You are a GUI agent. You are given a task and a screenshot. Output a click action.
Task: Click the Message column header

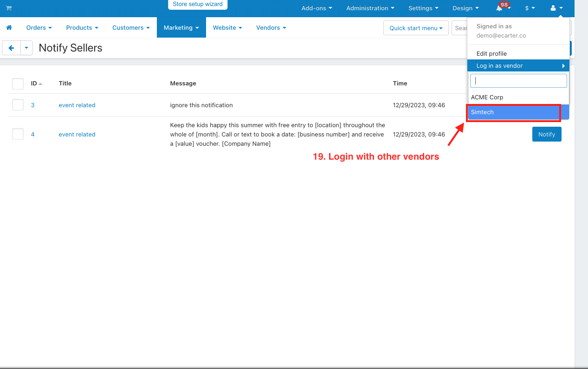pyautogui.click(x=183, y=84)
